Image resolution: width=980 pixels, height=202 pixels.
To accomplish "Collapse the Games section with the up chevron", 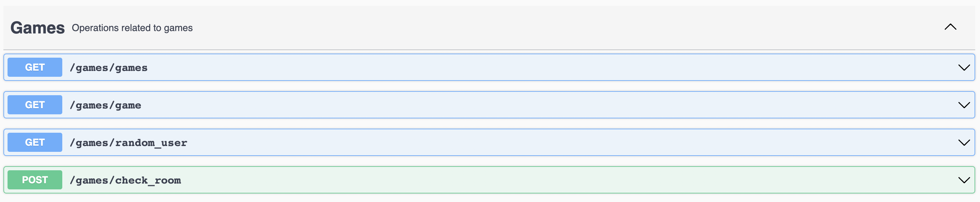I will click(950, 27).
